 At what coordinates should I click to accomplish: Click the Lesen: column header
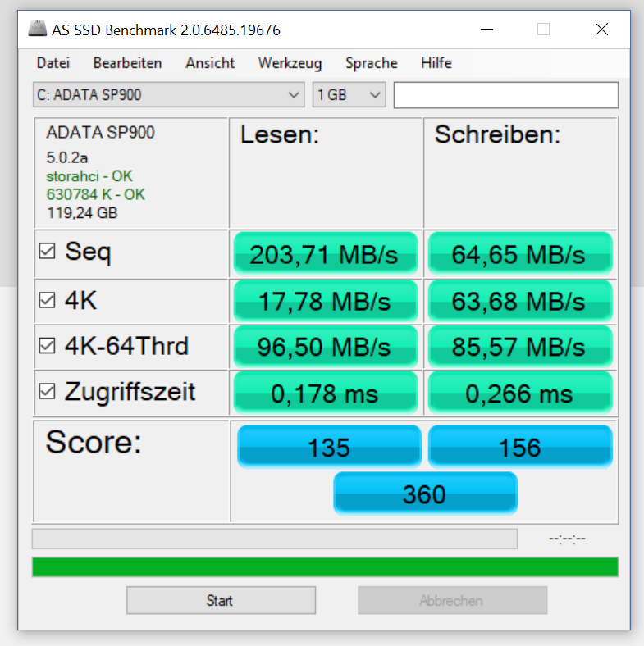[280, 134]
